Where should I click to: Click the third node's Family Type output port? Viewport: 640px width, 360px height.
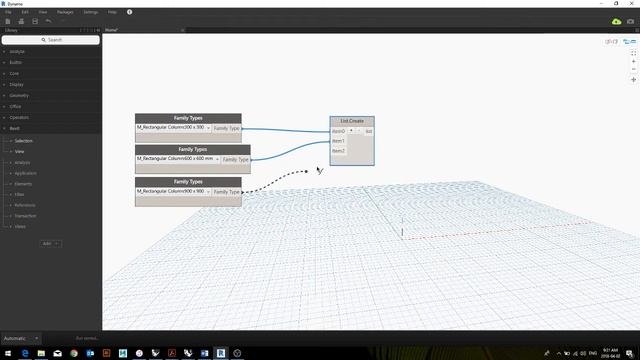[227, 192]
